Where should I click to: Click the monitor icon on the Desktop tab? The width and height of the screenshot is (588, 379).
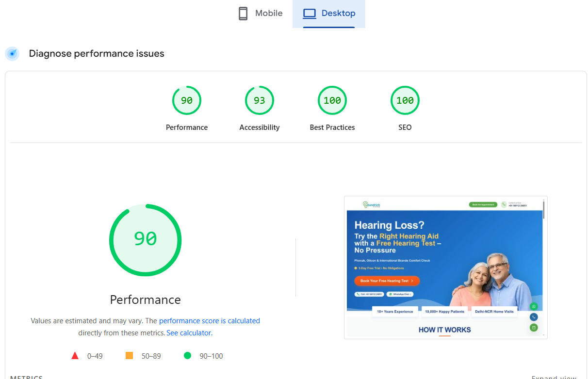[x=309, y=13]
